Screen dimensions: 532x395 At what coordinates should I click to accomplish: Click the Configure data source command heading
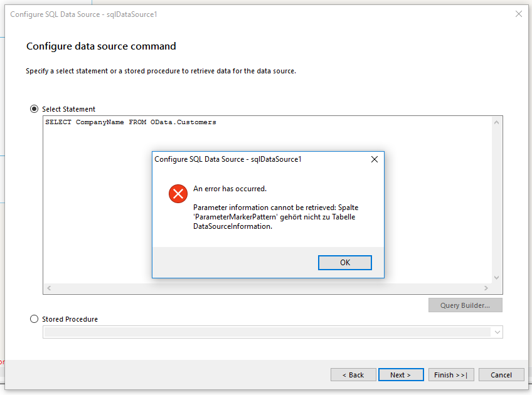pyautogui.click(x=101, y=46)
